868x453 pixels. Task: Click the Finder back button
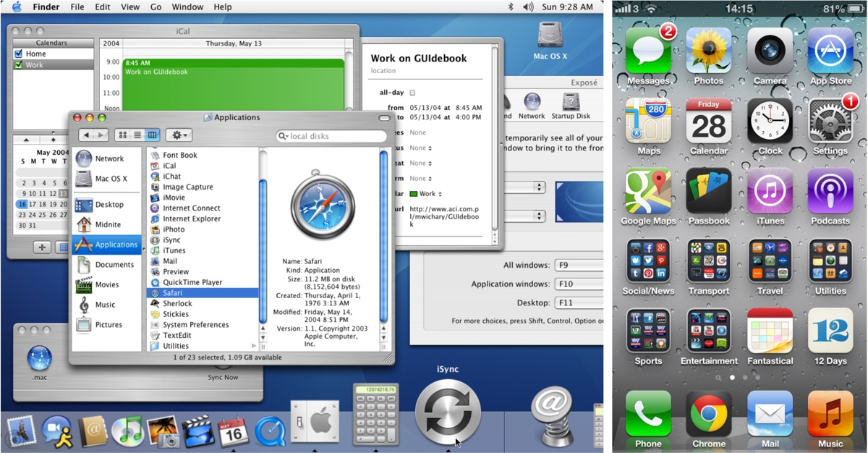(x=86, y=135)
